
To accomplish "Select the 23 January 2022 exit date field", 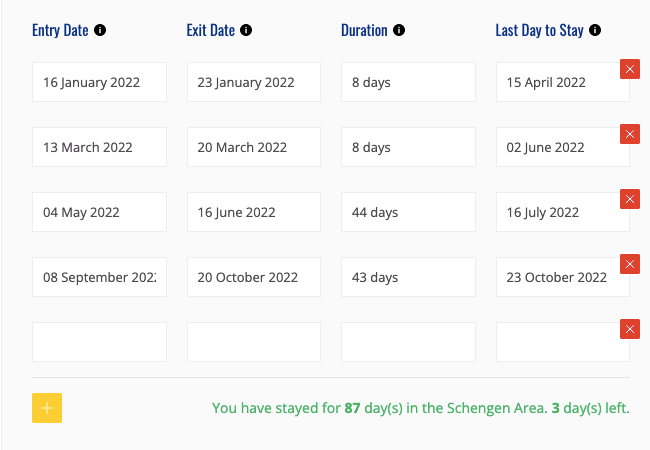I will click(253, 82).
